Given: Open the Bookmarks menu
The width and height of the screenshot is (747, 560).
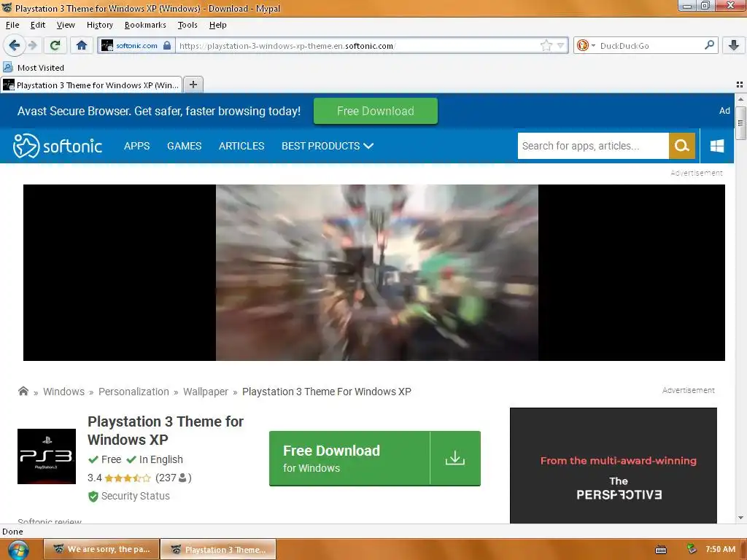Looking at the screenshot, I should (x=145, y=25).
